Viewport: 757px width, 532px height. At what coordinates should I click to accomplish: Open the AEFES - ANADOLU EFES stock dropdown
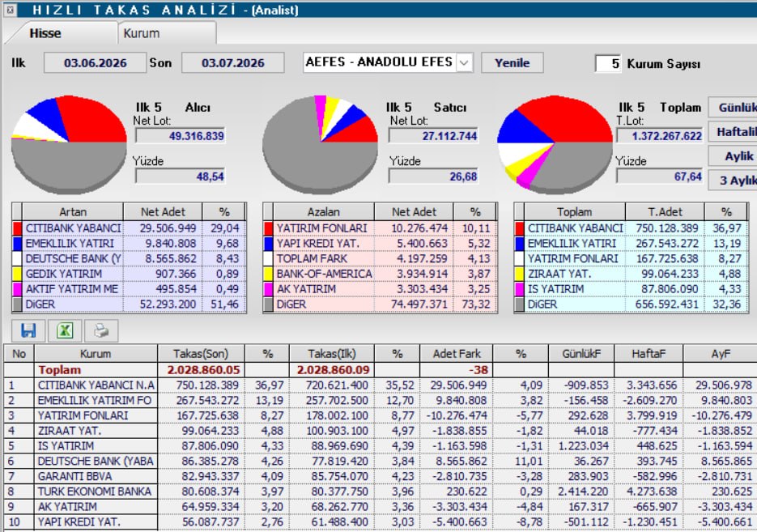coord(464,63)
